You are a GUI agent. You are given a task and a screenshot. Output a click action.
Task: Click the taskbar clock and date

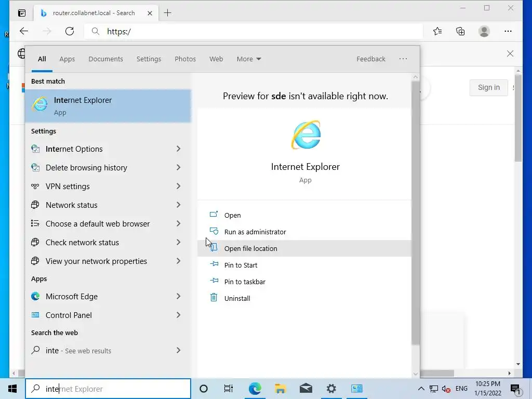(x=487, y=389)
